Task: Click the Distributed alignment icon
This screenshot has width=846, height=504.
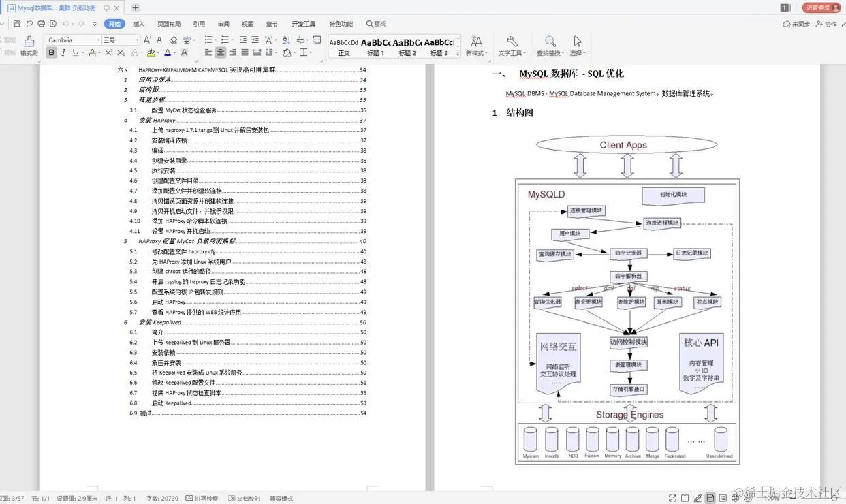Action: click(256, 52)
